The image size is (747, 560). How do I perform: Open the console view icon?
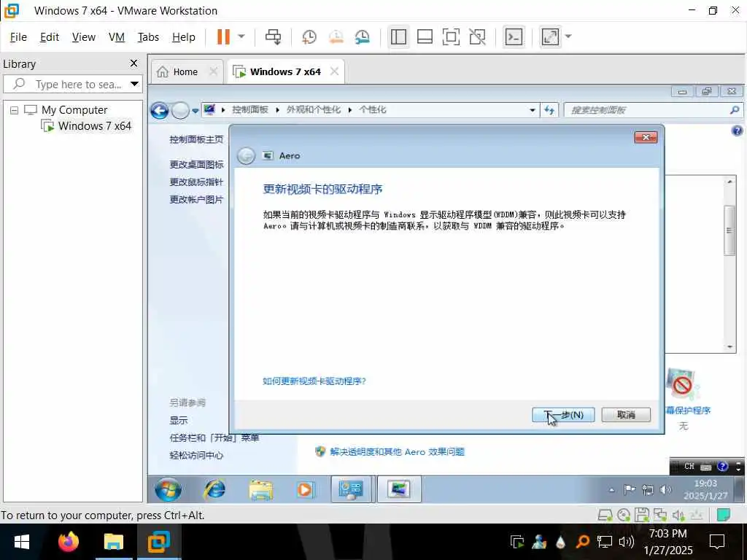coord(514,36)
